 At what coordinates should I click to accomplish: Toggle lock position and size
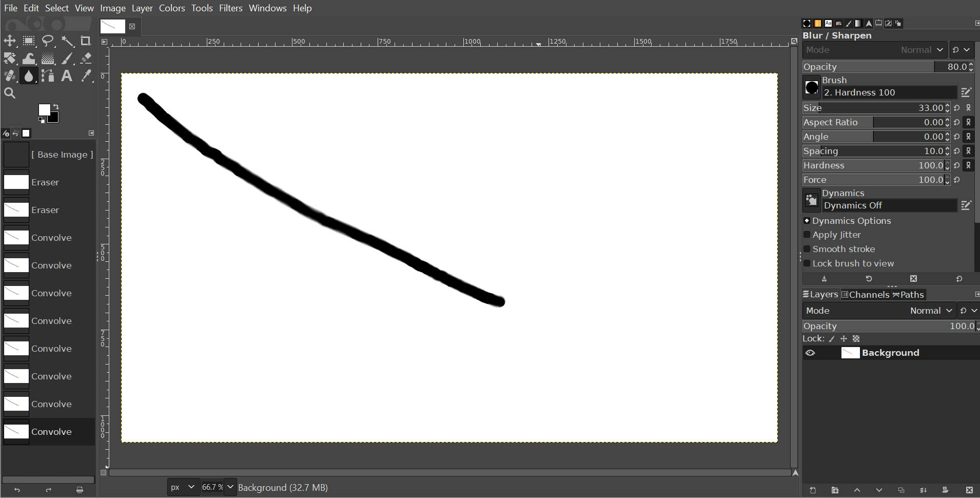(844, 339)
